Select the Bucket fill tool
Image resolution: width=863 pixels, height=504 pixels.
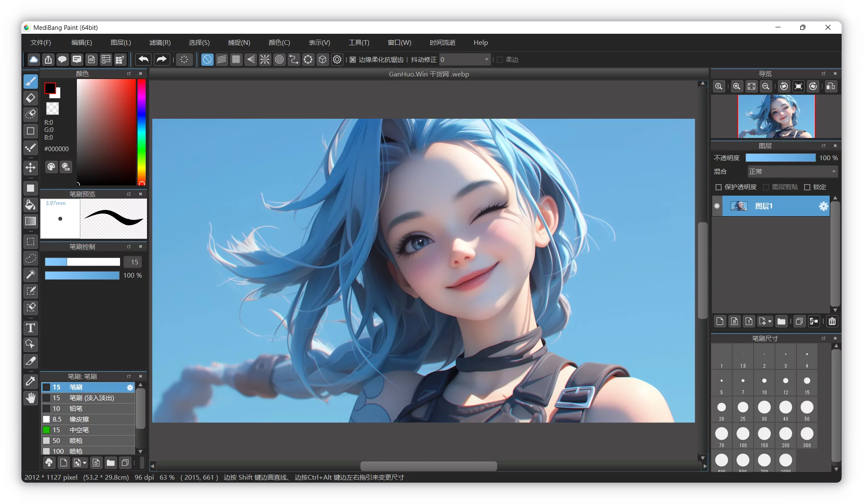(x=30, y=205)
